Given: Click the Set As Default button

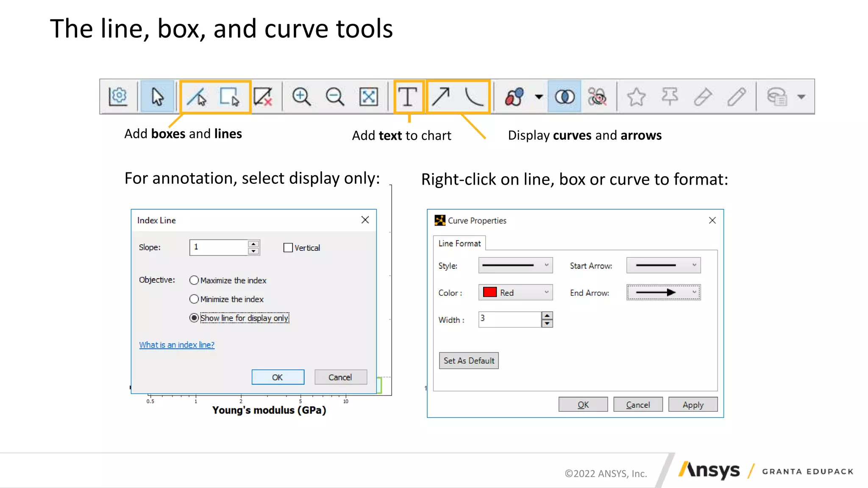Looking at the screenshot, I should pos(469,361).
